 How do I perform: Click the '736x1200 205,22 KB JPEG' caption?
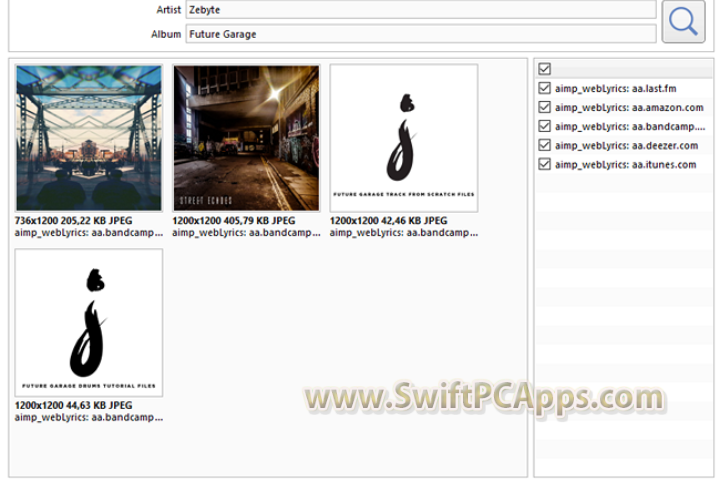pyautogui.click(x=73, y=220)
